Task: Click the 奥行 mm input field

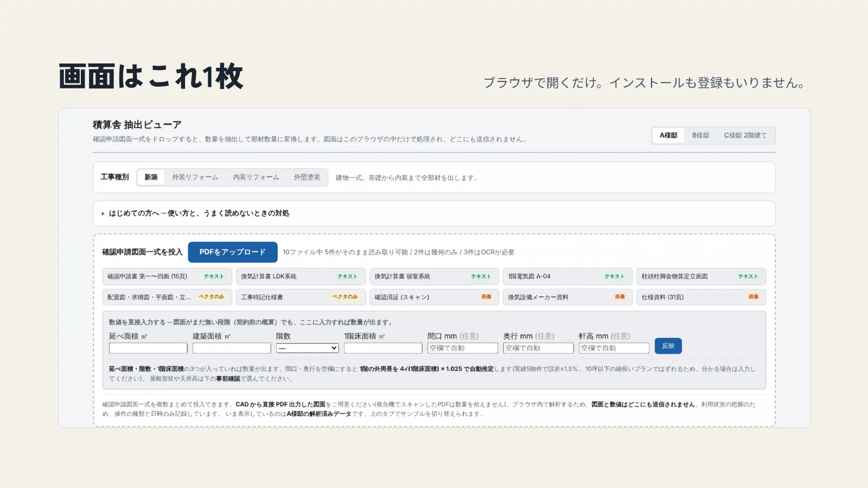Action: tap(538, 348)
